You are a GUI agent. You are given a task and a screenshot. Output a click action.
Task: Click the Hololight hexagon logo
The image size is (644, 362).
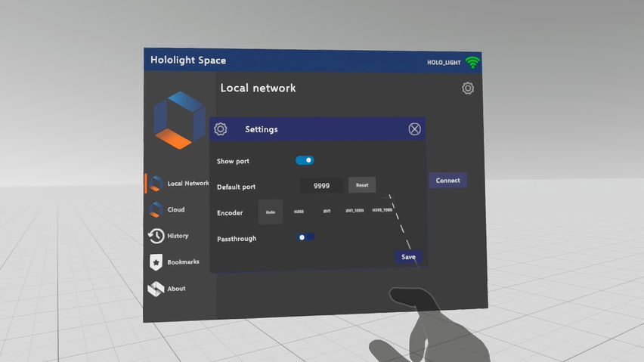[x=179, y=120]
